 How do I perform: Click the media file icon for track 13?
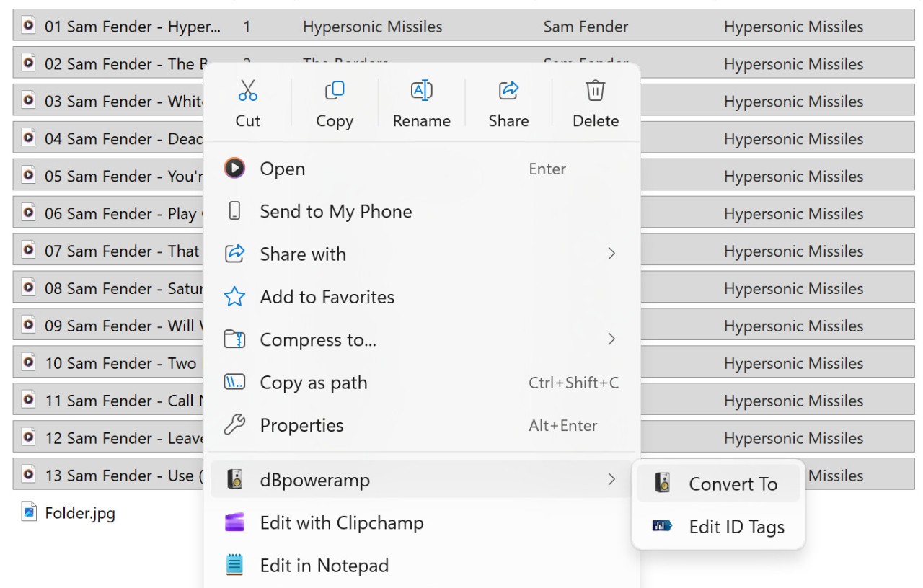click(28, 475)
